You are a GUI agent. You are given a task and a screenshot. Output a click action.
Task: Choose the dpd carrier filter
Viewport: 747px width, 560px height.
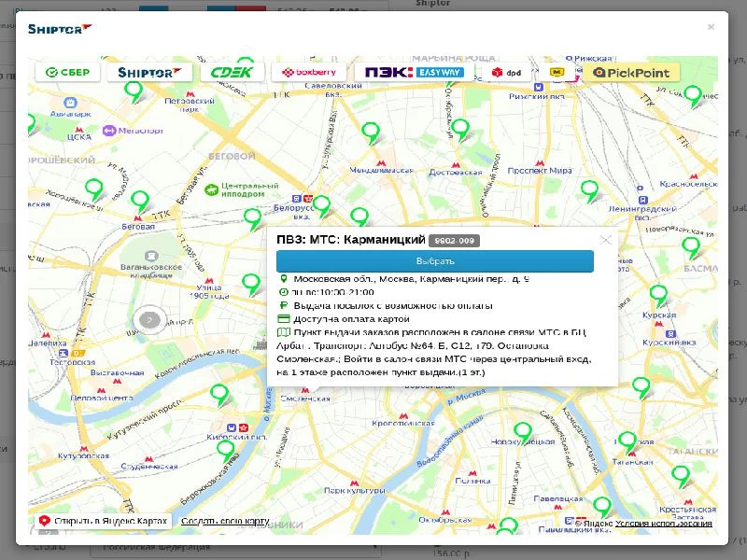[x=506, y=73]
